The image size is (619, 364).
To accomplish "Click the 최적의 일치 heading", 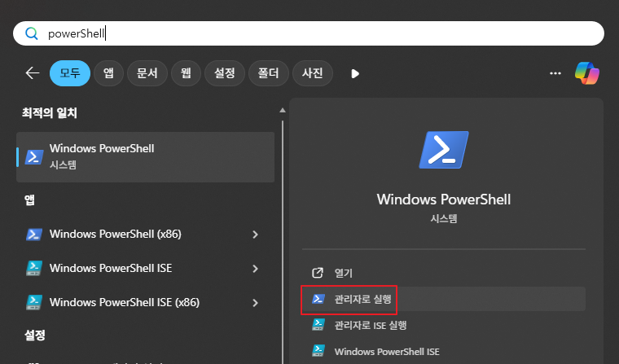I will coord(50,113).
